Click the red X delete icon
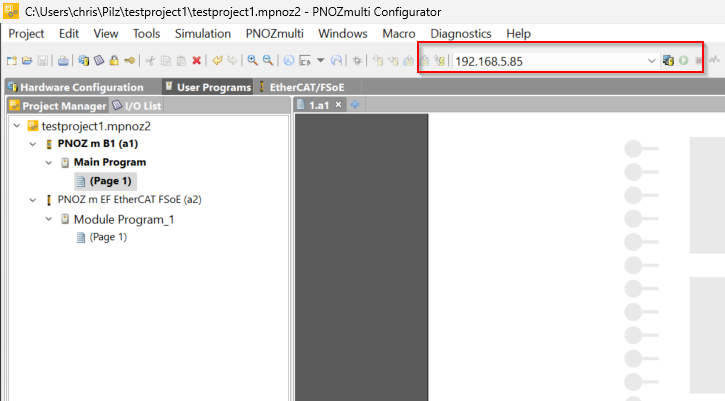This screenshot has height=401, width=725. click(197, 61)
